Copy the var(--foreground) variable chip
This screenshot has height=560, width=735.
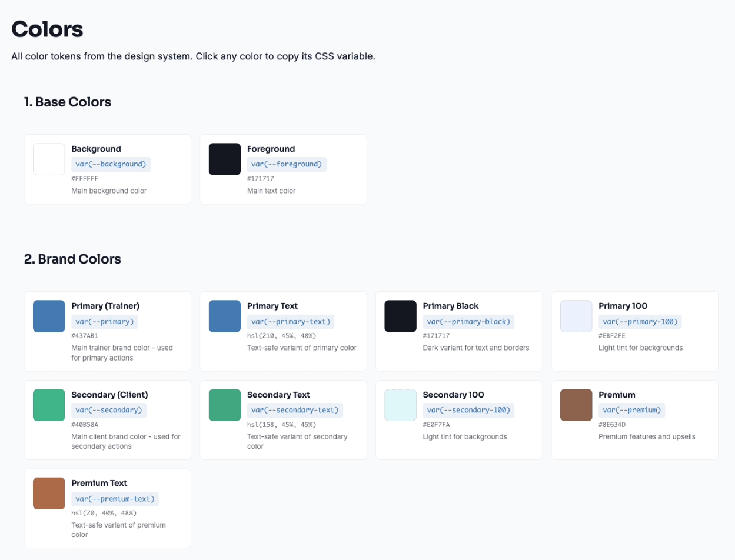point(287,164)
